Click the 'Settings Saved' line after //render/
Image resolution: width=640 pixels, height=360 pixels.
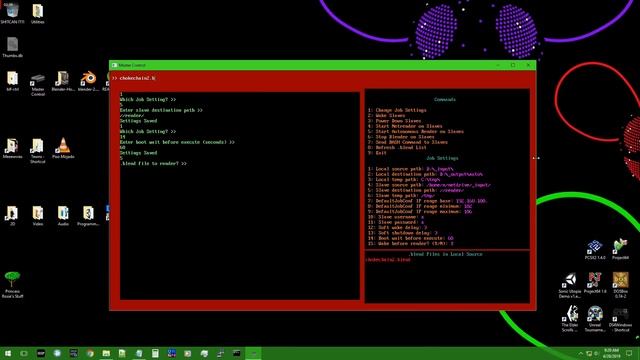pos(138,121)
